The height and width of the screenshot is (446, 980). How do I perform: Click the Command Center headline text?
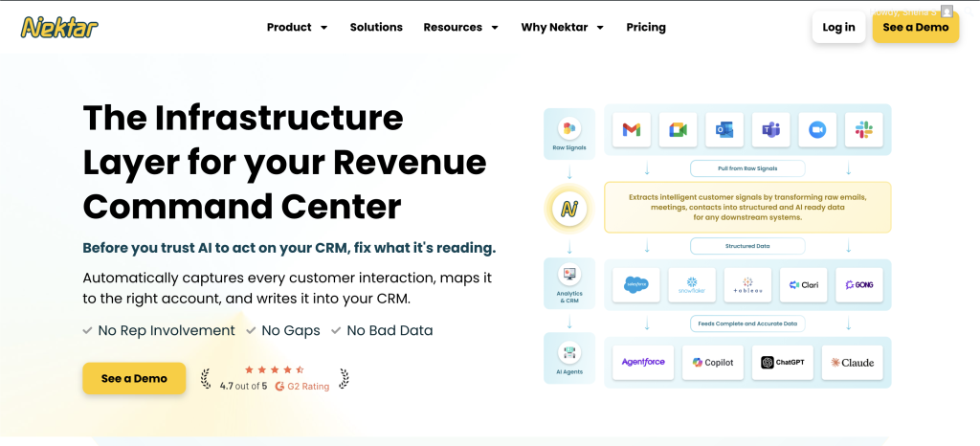[242, 206]
